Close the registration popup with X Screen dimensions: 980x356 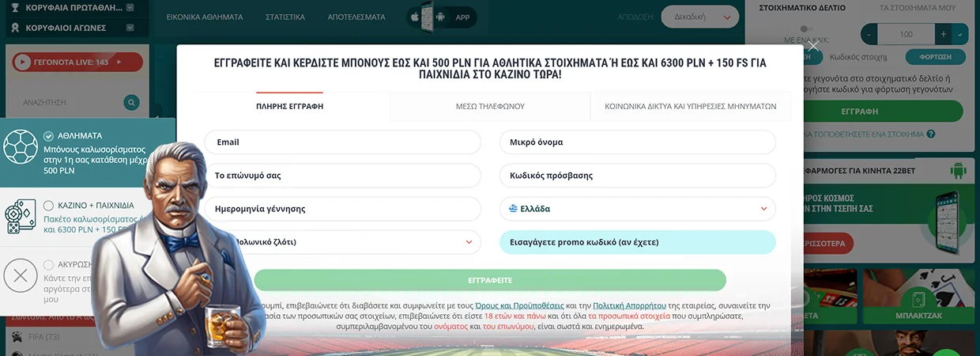813,47
